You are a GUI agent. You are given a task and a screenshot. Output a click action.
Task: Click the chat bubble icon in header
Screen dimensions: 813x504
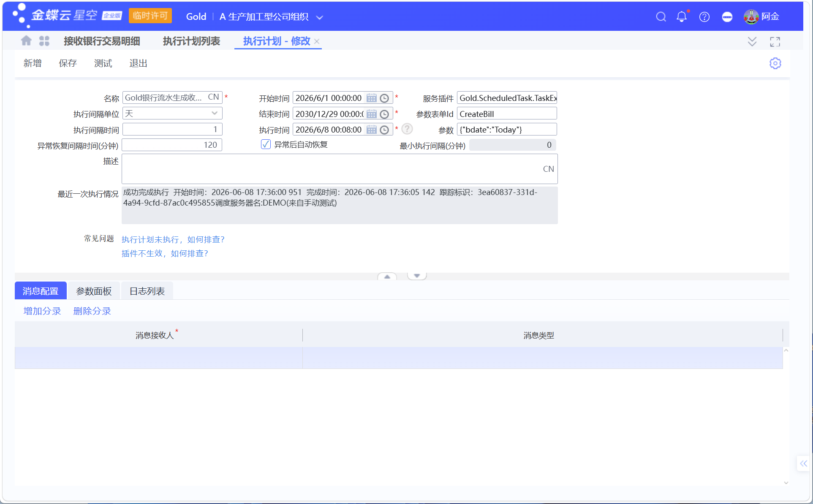tap(727, 17)
